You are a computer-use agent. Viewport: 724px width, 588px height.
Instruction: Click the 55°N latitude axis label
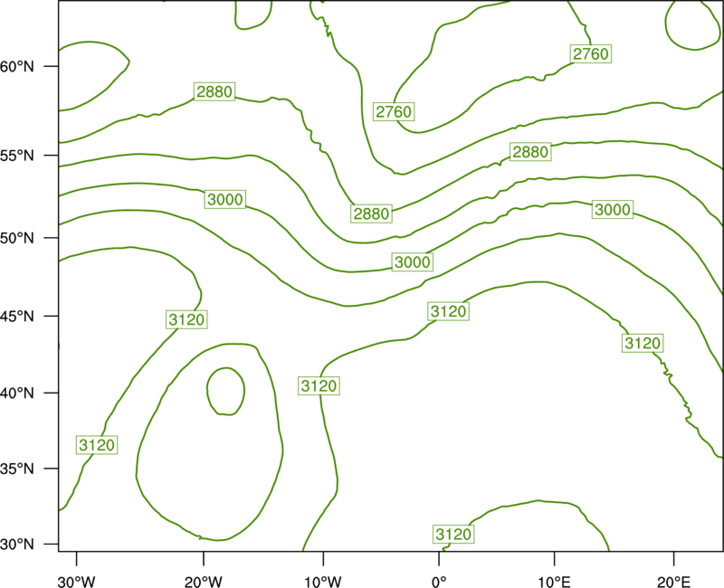click(17, 156)
